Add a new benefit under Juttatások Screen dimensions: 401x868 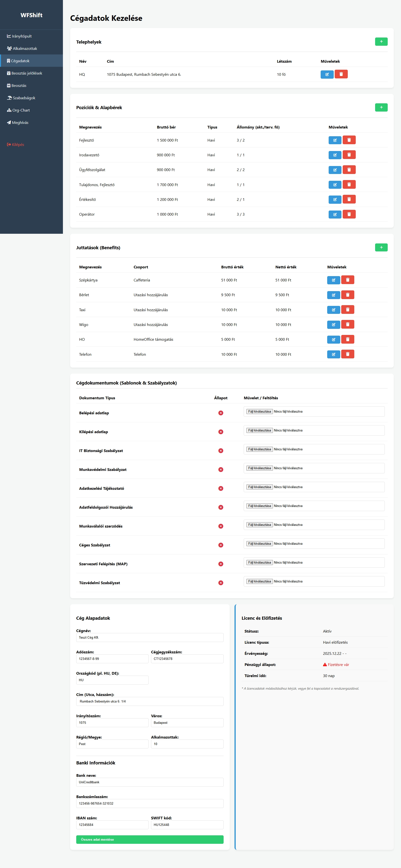(381, 248)
